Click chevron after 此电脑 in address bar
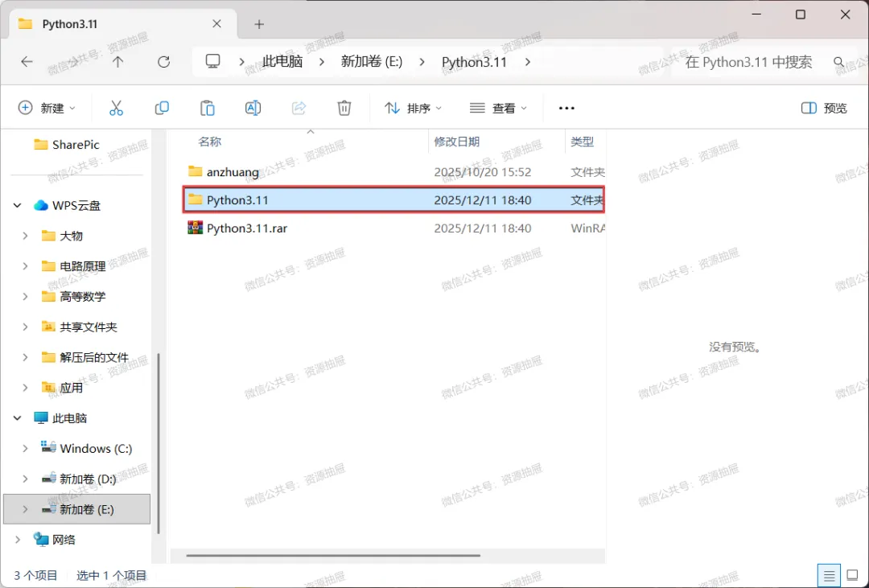This screenshot has width=869, height=588. click(321, 61)
